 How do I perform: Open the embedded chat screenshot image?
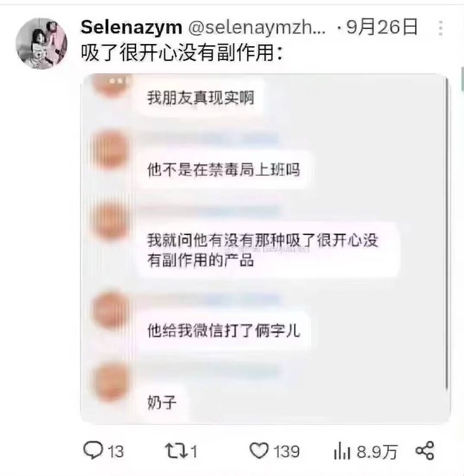(x=265, y=248)
